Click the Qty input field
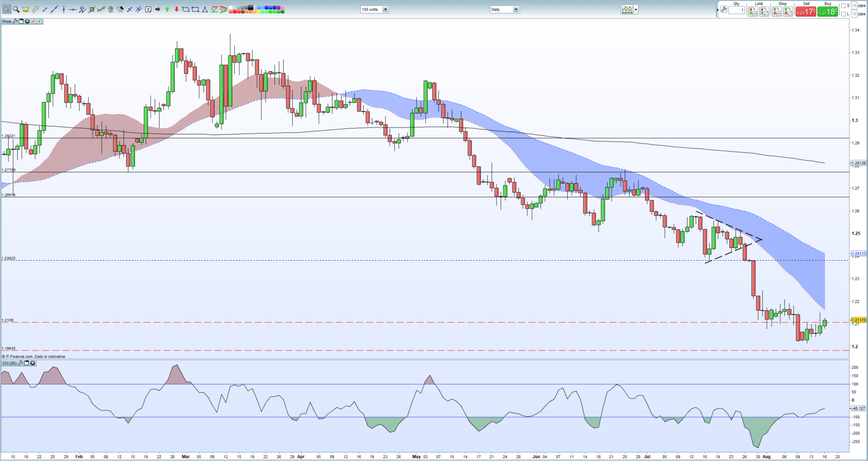This screenshot has width=868, height=461. tap(737, 10)
